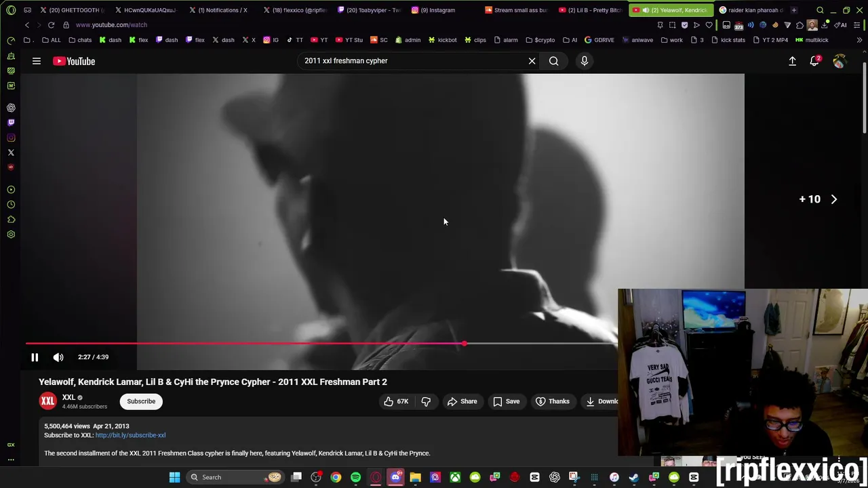Expand the work bookmarks folder
The height and width of the screenshot is (488, 868).
[671, 40]
